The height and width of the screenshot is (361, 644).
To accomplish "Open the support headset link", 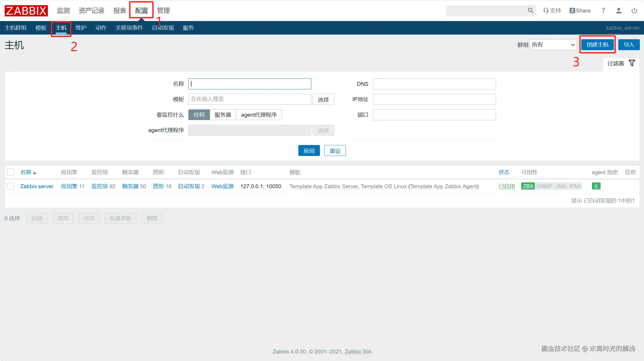I will 552,11.
